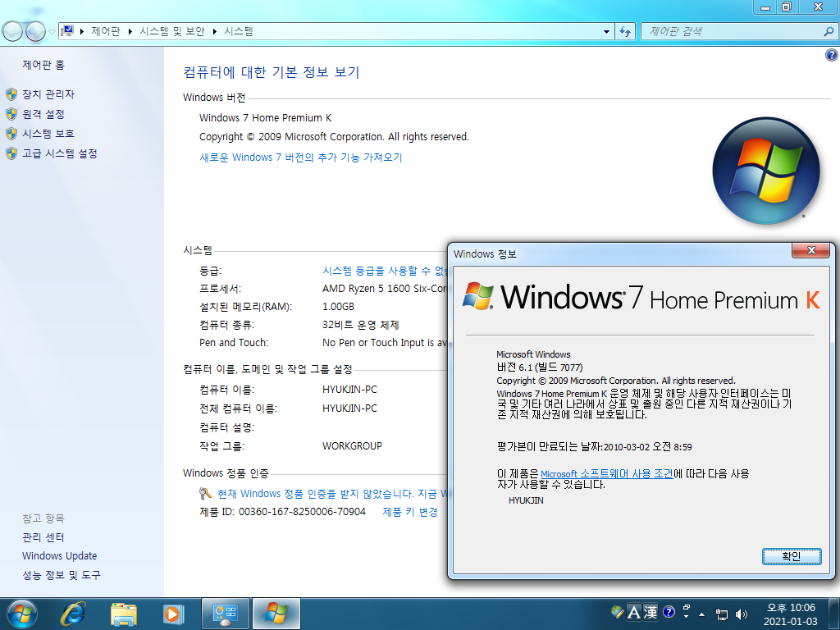This screenshot has width=840, height=630.
Task: Expand the arrow after 시스템 및 보안 breadcrumb
Action: (215, 32)
